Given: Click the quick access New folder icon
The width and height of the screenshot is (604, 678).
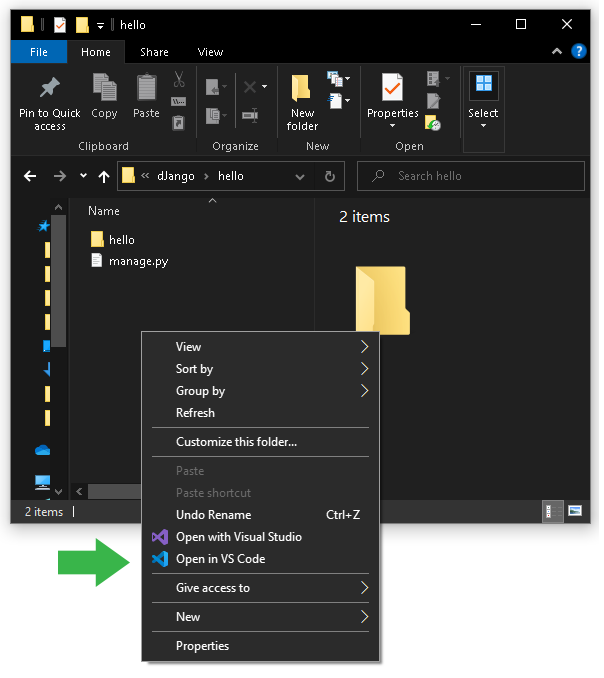Looking at the screenshot, I should (83, 26).
